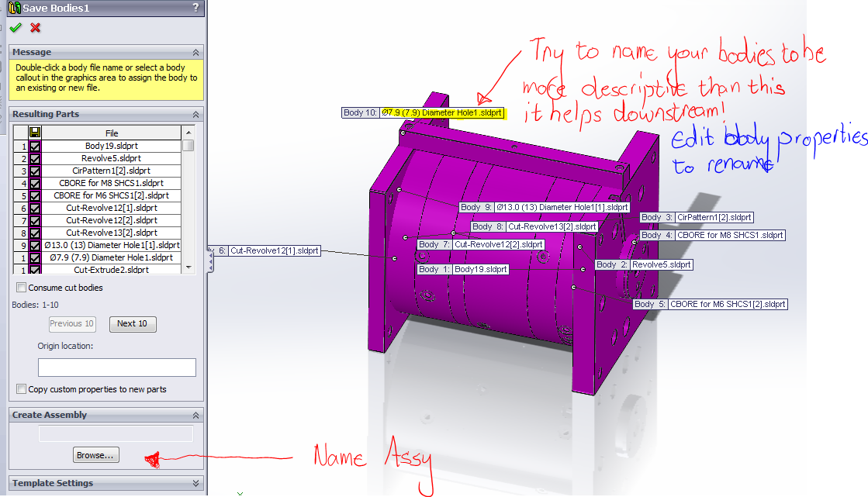Collapse the Create Assembly section
The width and height of the screenshot is (868, 497).
coord(195,414)
